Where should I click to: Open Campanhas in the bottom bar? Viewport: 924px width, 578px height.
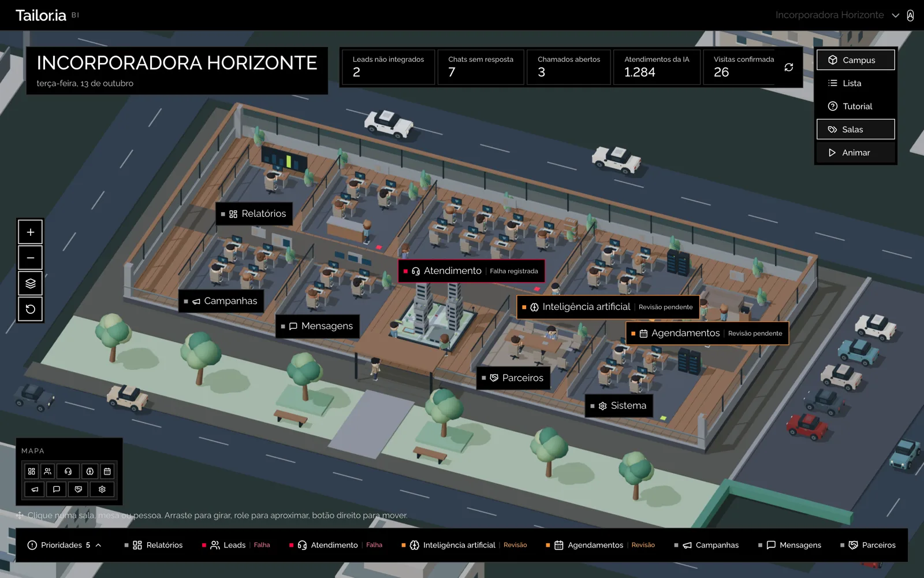706,545
